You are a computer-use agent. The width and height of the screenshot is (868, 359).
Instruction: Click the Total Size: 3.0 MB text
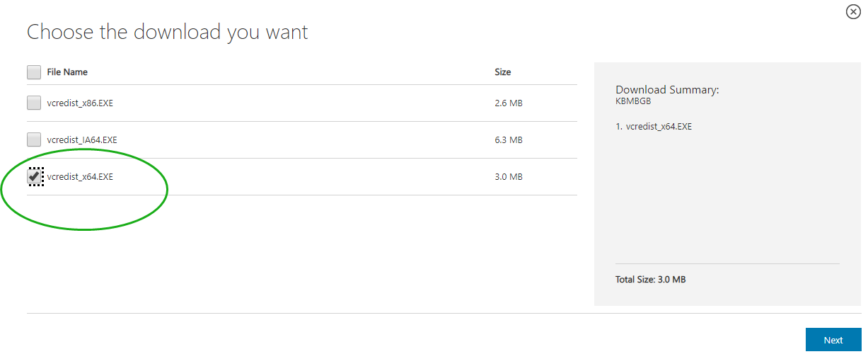(x=651, y=280)
